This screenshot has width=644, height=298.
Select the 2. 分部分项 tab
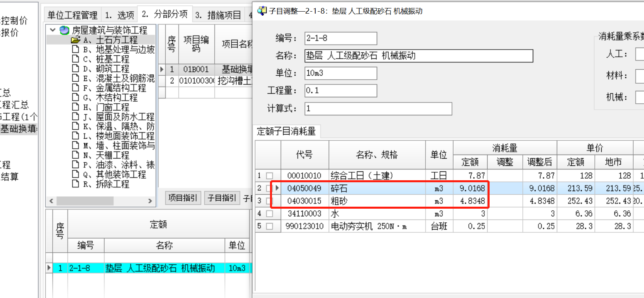[165, 14]
